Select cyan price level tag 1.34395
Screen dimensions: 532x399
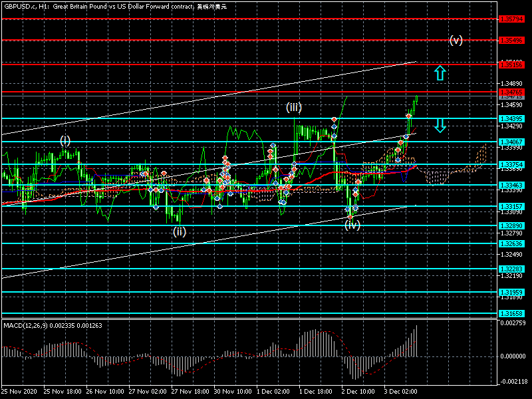tap(511, 119)
